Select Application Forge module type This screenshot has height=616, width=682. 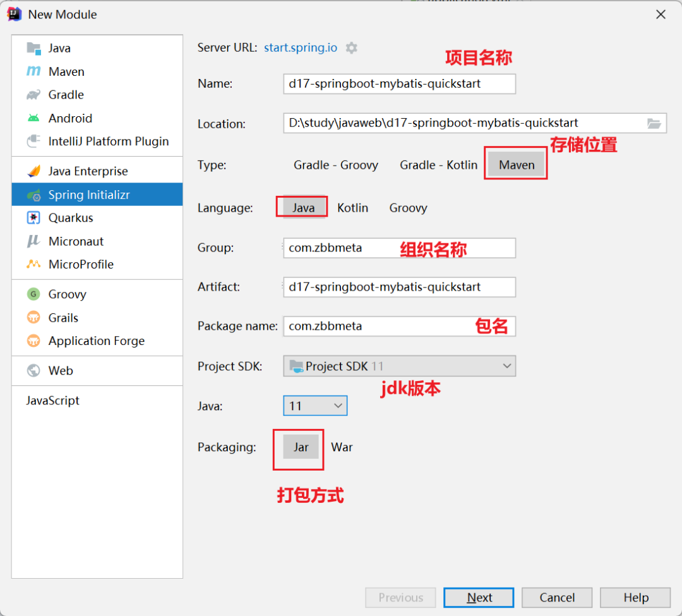coord(97,341)
